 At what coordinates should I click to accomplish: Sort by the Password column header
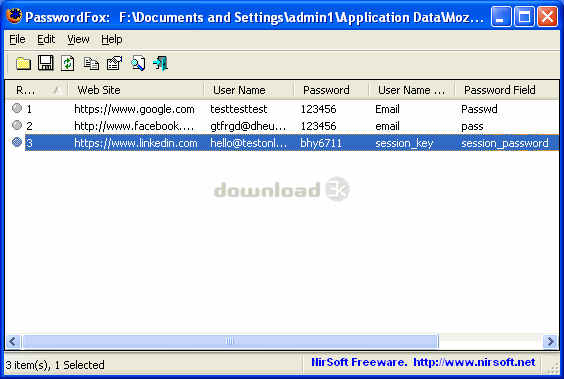tap(331, 90)
